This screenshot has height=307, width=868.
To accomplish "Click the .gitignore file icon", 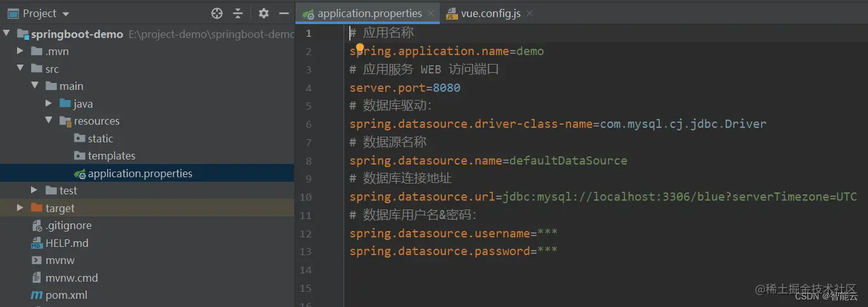I will 37,225.
